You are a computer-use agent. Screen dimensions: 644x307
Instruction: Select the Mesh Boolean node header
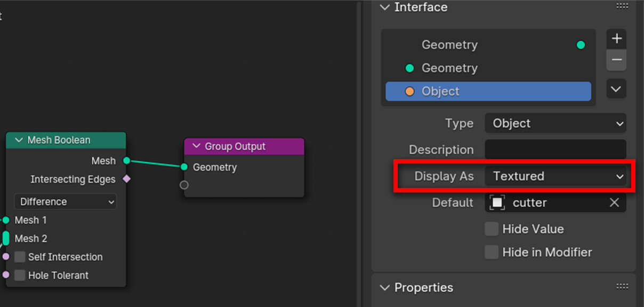pos(66,140)
